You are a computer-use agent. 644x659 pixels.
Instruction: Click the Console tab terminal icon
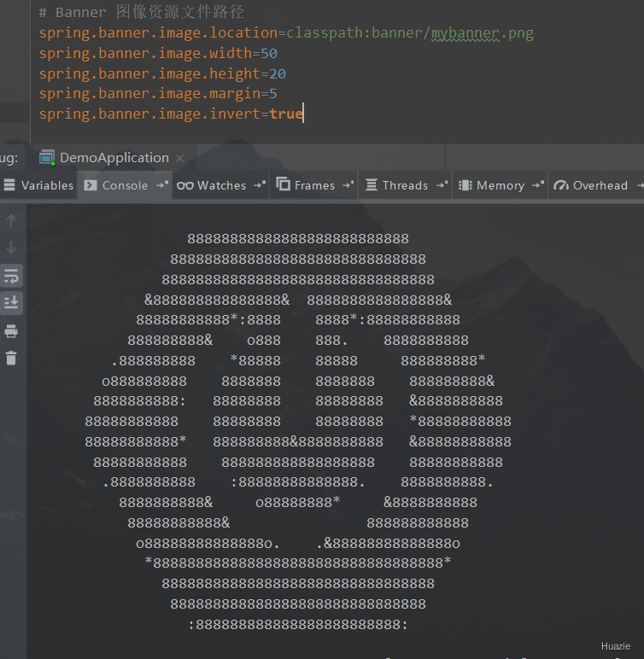point(91,185)
